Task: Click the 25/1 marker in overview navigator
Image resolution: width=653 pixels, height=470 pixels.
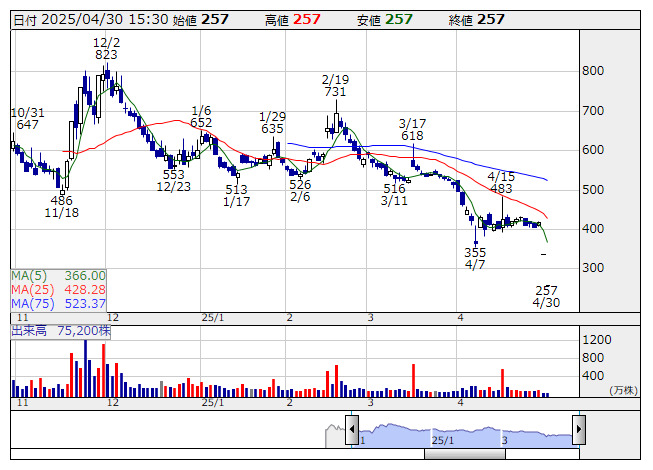Action: [443, 440]
